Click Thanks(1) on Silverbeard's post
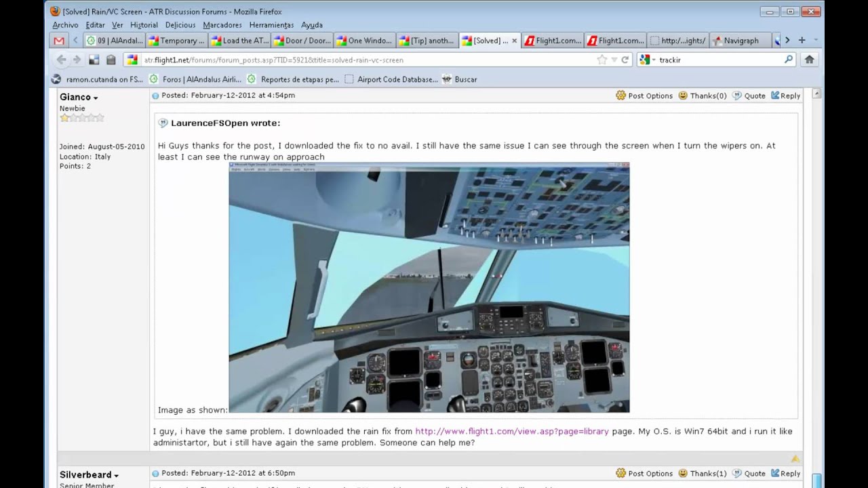This screenshot has height=488, width=868. [x=703, y=473]
